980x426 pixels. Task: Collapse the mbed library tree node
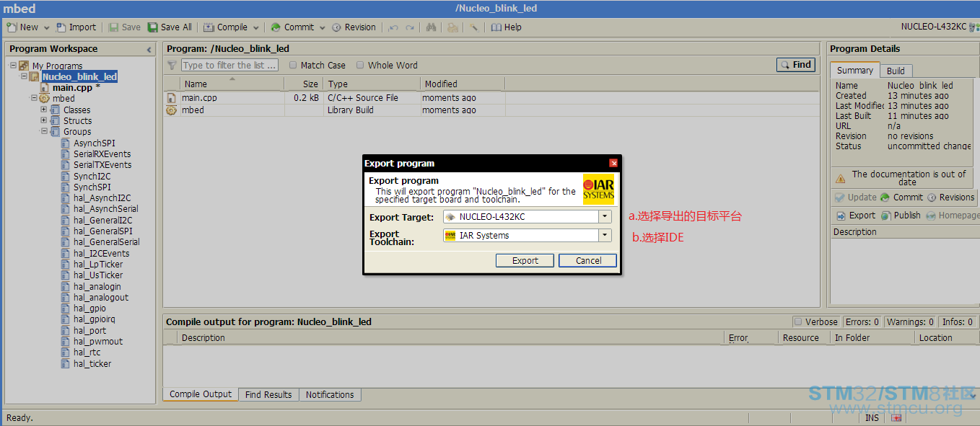click(33, 98)
